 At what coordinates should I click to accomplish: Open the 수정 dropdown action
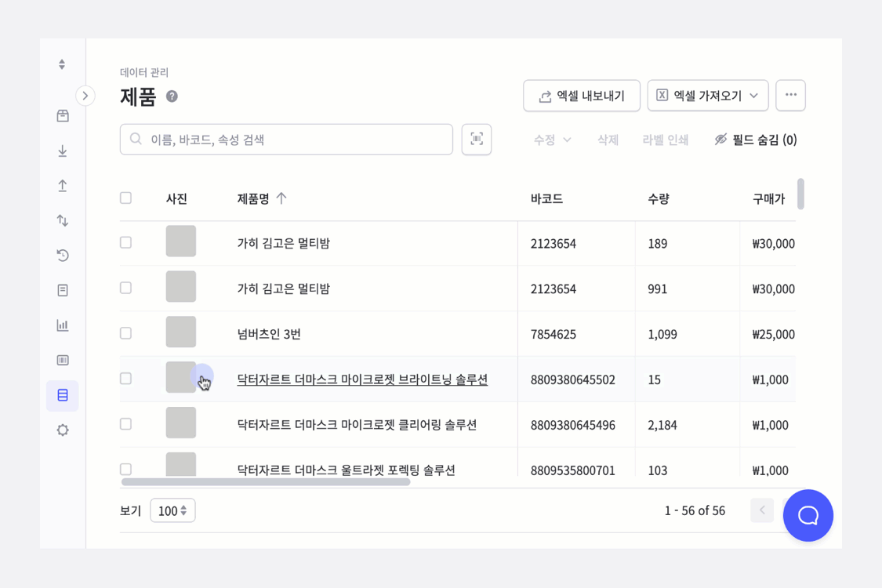click(x=551, y=139)
